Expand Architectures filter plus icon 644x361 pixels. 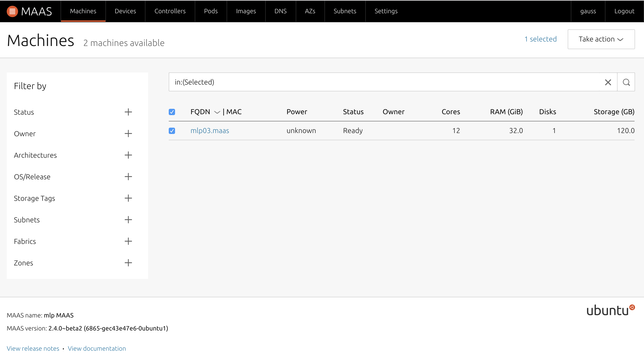(128, 155)
